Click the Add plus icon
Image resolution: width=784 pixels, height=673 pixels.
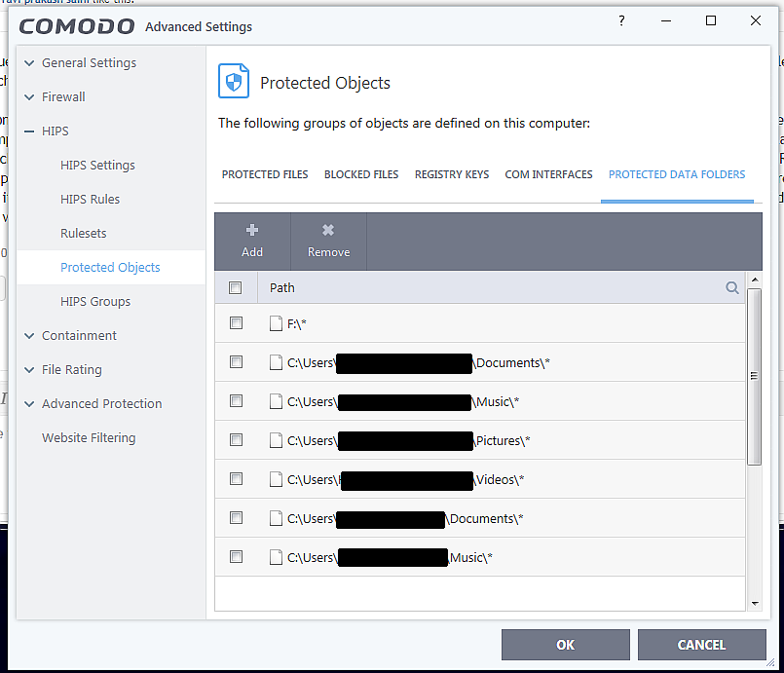252,230
